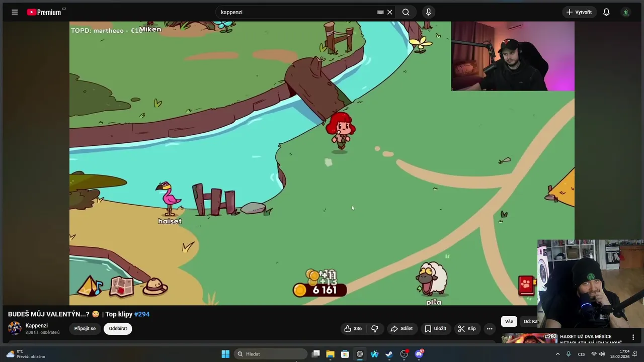Like the video with thumbs up

(353, 328)
